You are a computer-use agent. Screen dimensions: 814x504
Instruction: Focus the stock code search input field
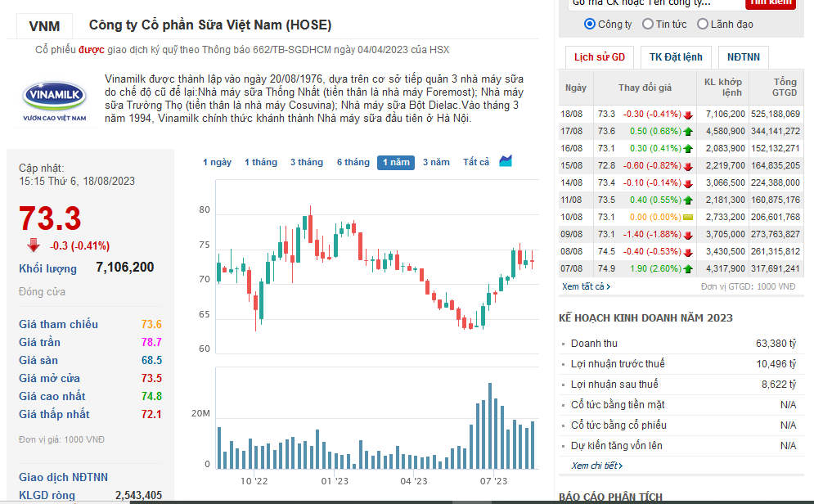[x=655, y=3]
